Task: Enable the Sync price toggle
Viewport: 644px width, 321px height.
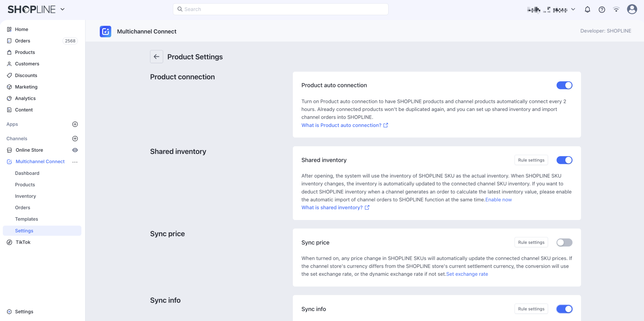Action: tap(564, 242)
